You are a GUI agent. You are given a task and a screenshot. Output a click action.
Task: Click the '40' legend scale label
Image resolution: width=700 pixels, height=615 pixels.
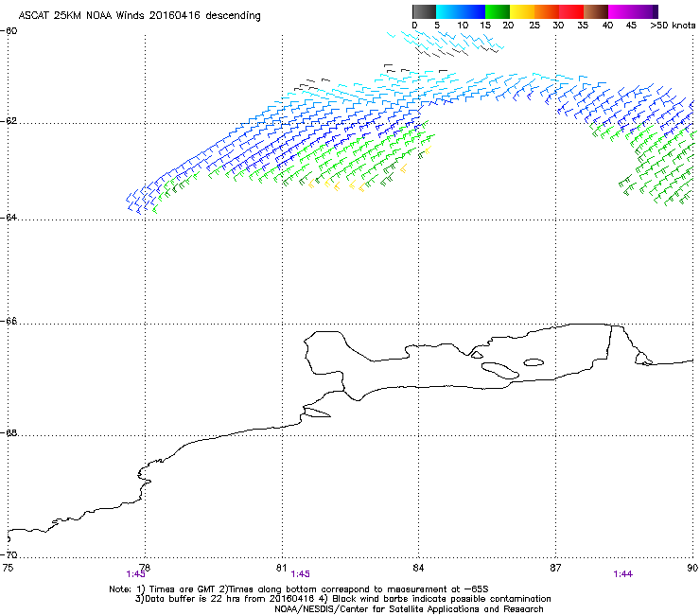tap(607, 26)
